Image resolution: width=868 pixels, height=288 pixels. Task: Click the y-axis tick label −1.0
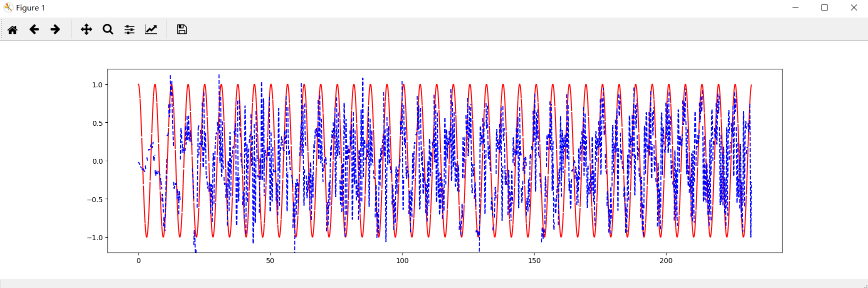point(94,238)
